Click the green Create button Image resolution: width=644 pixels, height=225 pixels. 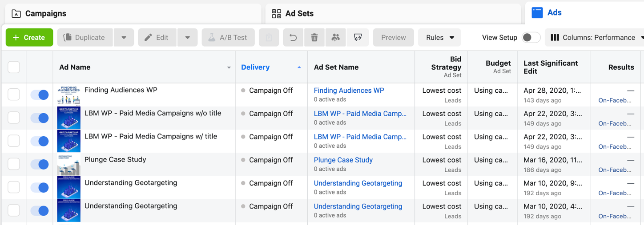coord(29,38)
